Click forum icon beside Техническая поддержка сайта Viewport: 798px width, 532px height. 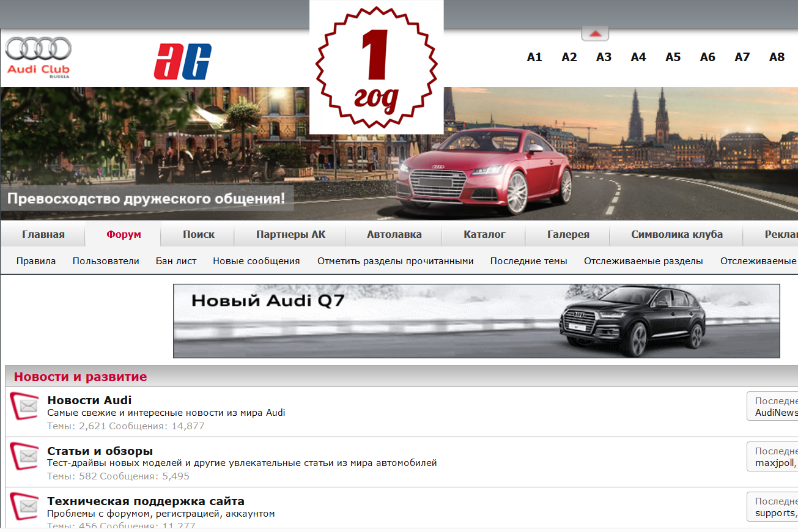click(x=24, y=506)
